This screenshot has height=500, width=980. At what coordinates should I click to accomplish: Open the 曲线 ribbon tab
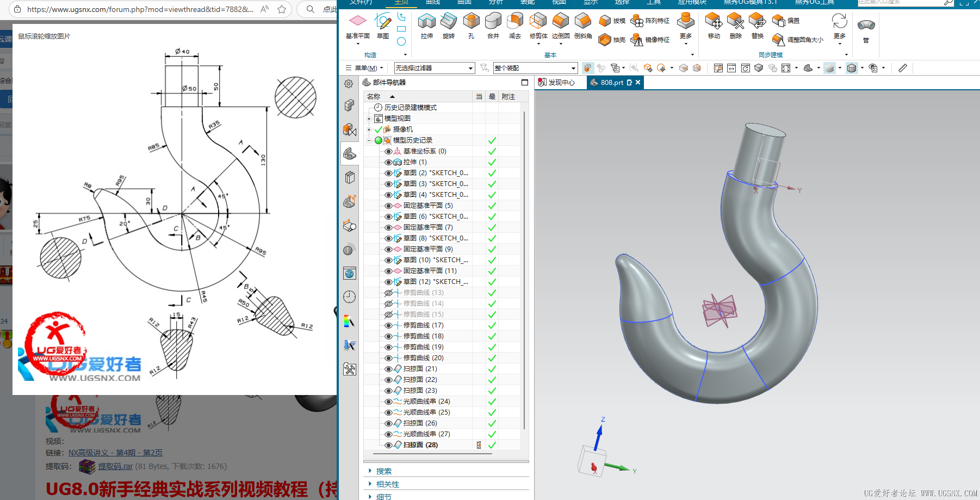(433, 2)
